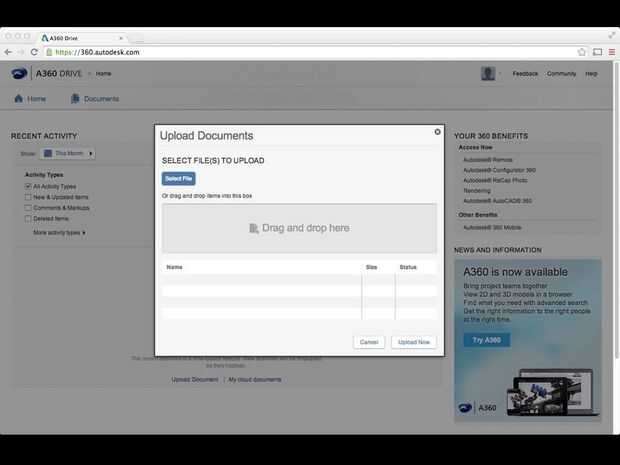
Task: Reload the page with refresh icon
Action: click(34, 52)
